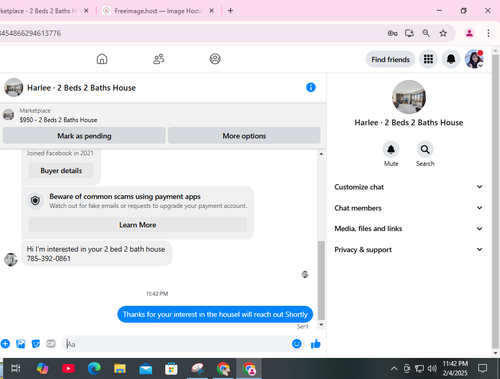The image size is (500, 379).
Task: Open a new browser tab
Action: pos(230,11)
